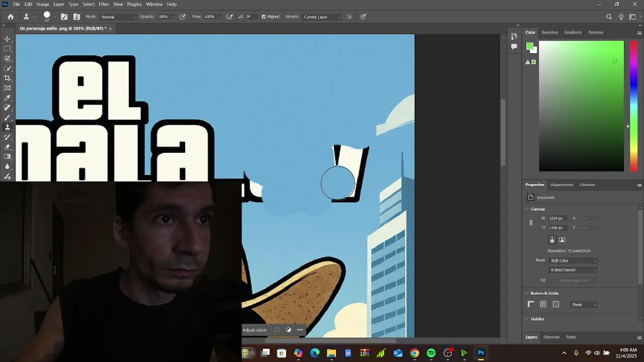
Task: Toggle the Clone Source panel icon
Action: (76, 17)
